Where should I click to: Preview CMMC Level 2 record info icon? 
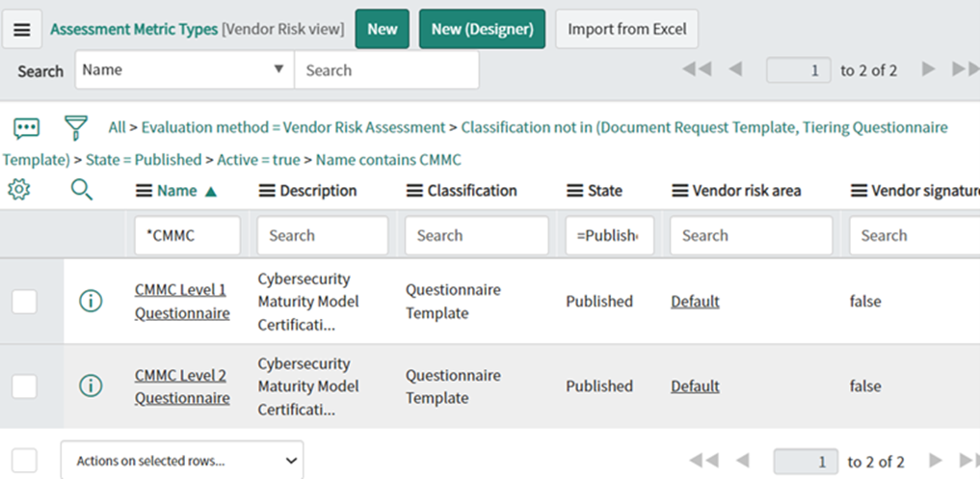[x=90, y=386]
